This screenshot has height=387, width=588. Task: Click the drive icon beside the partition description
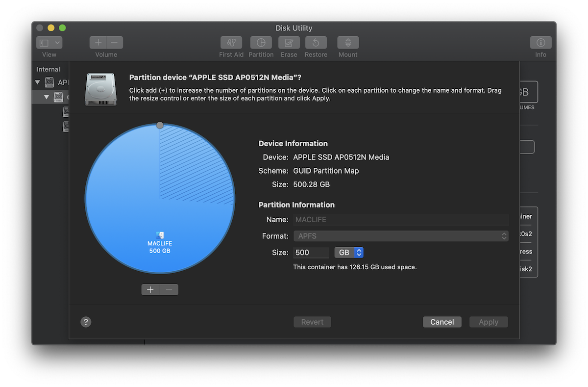pos(100,89)
